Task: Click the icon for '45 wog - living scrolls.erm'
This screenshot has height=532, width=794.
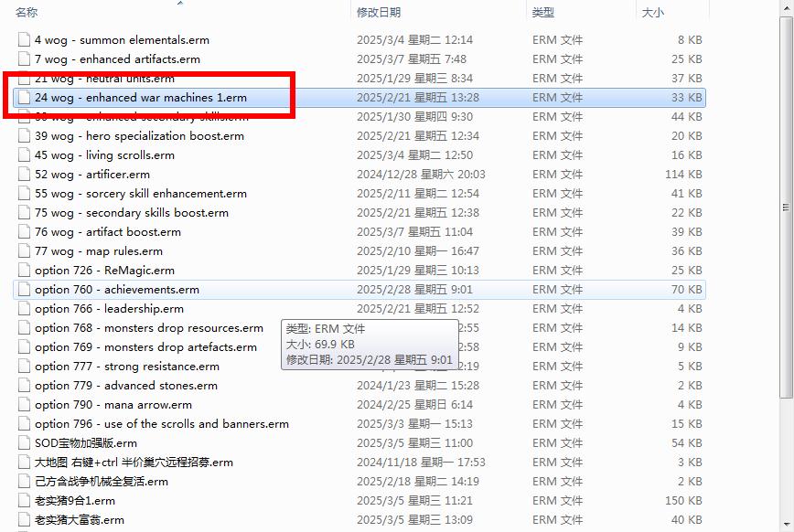Action: pyautogui.click(x=24, y=154)
